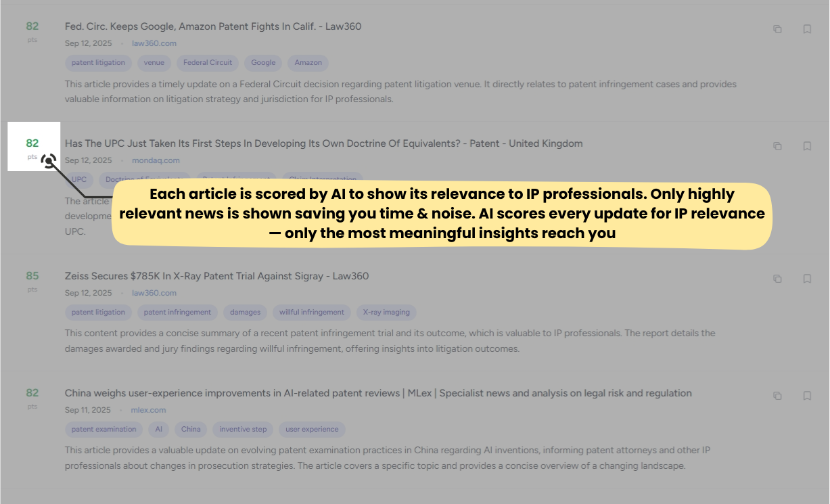This screenshot has width=830, height=504.
Task: Open the Fed. Circ. Keeps Google article title
Action: point(213,27)
